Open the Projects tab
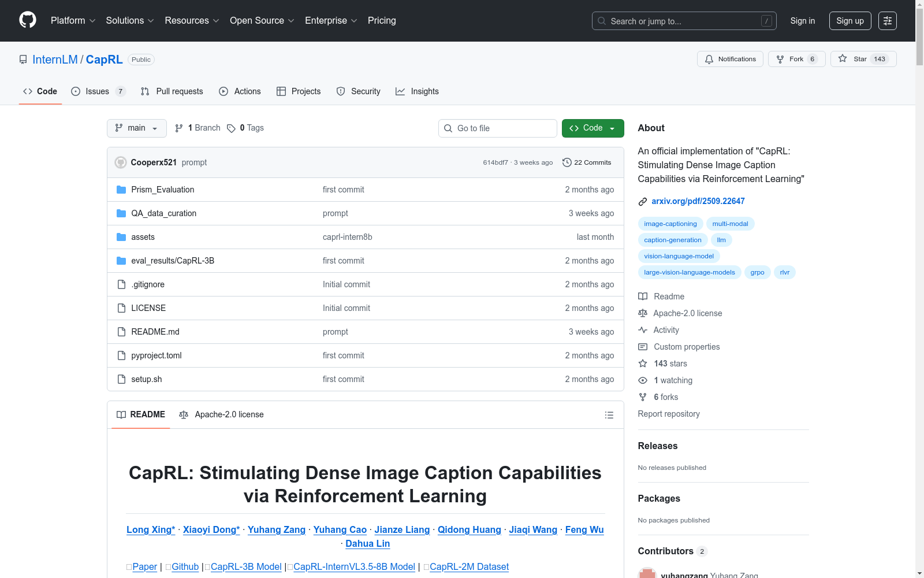924x578 pixels. coord(299,91)
